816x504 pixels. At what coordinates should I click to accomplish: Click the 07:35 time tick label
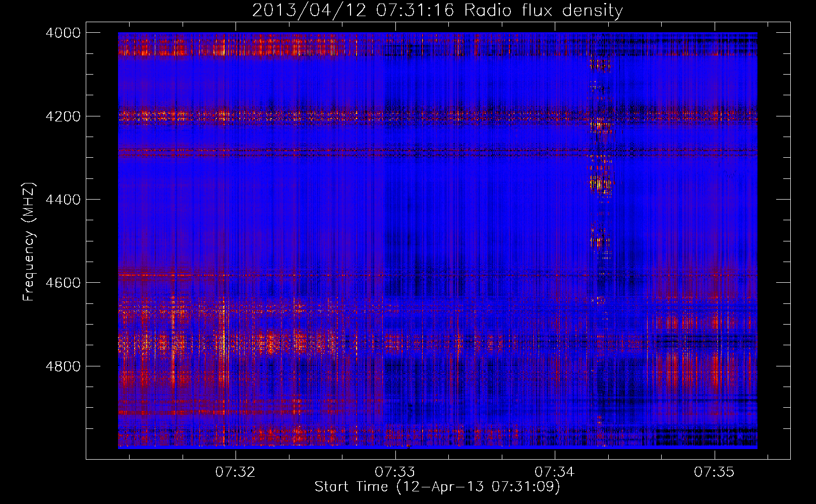click(714, 472)
